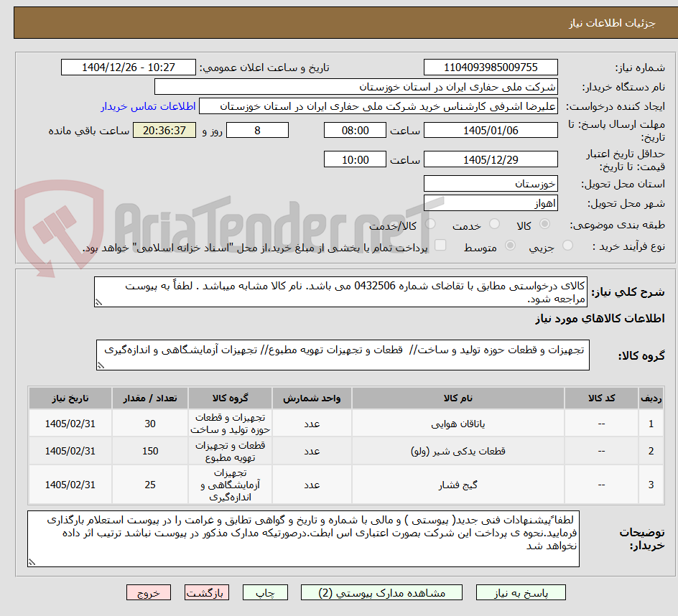This screenshot has height=616, width=678.
Task: Click the delivery province field خوزستان
Action: (491, 184)
